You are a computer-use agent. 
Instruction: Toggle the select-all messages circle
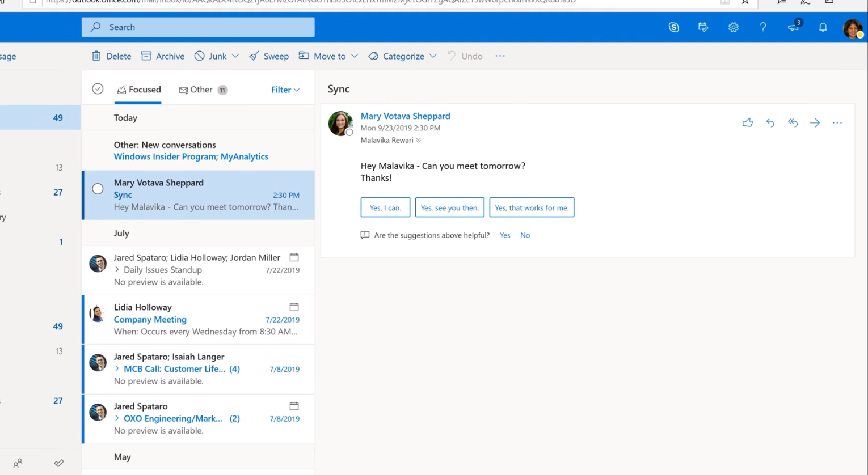98,89
